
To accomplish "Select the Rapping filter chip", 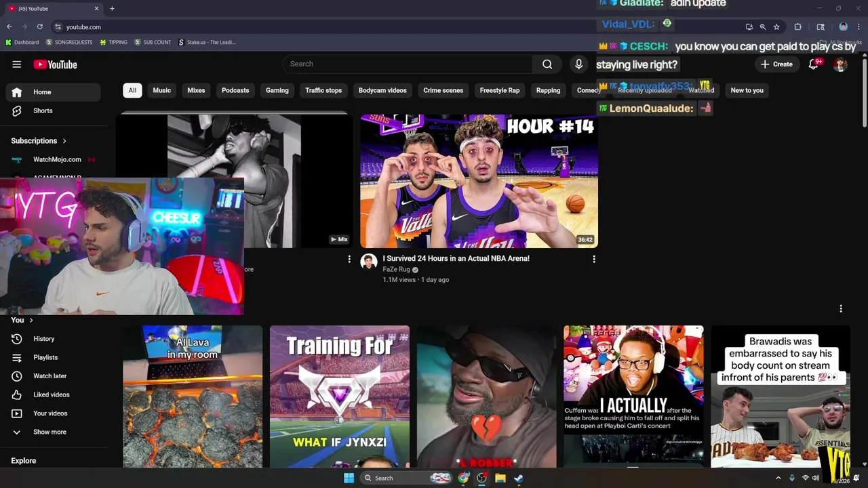I will tap(548, 90).
